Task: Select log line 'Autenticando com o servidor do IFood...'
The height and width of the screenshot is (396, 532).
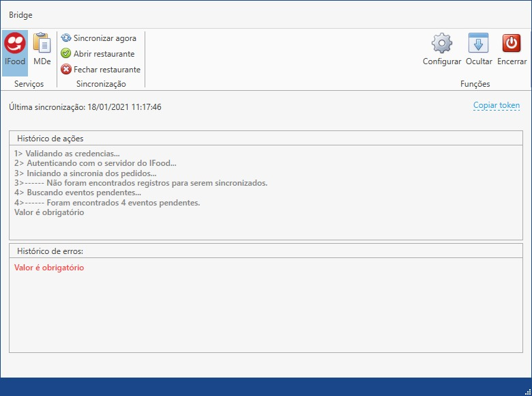Action: tap(95, 163)
